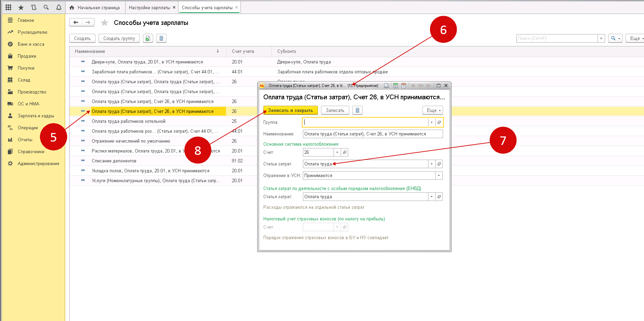Click the notifications bell icon
This screenshot has width=644, height=321.
pos(59,7)
